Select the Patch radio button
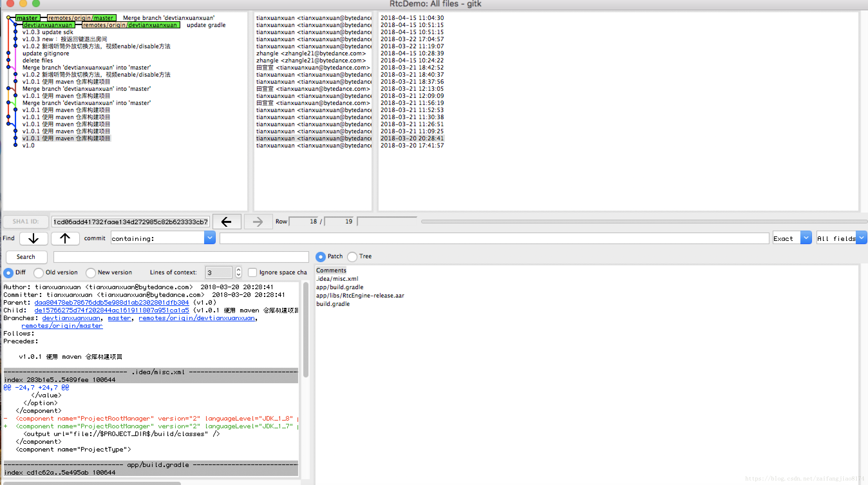This screenshot has width=868, height=485. click(320, 256)
